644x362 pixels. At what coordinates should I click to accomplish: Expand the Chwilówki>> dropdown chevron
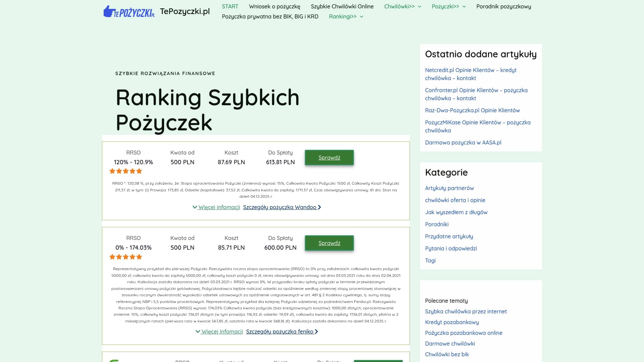[x=419, y=7]
